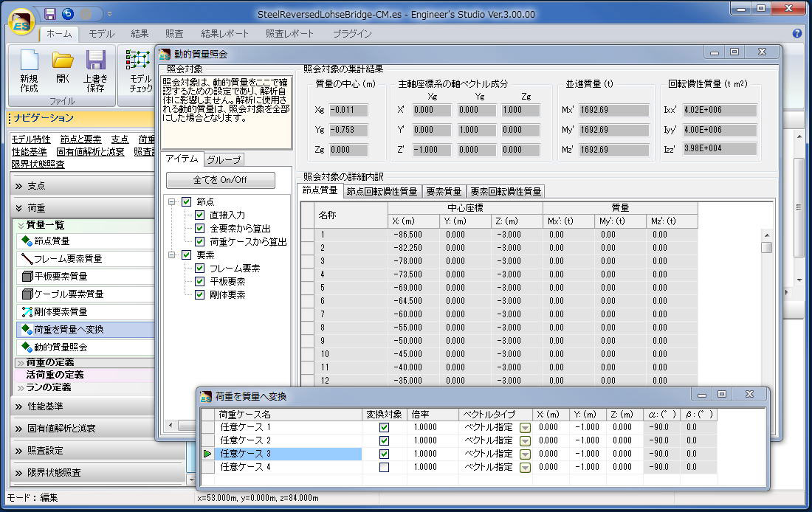Open a file with the 開く folder icon
This screenshot has height=512, width=812.
(x=62, y=67)
